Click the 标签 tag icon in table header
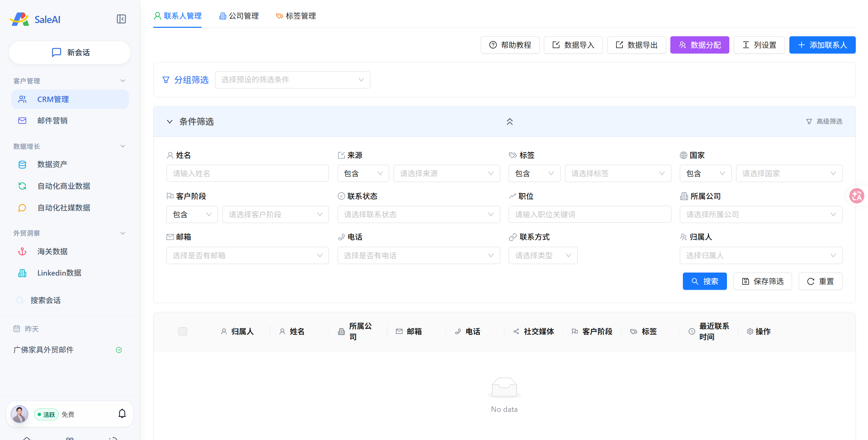Viewport: 868px width, 440px height. [633, 332]
